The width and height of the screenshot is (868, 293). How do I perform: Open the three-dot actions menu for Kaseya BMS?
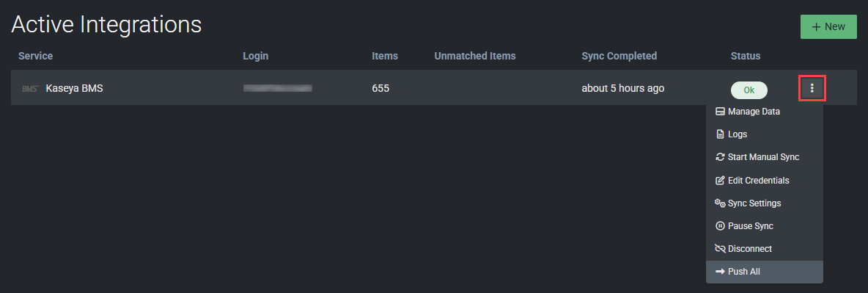tap(812, 88)
